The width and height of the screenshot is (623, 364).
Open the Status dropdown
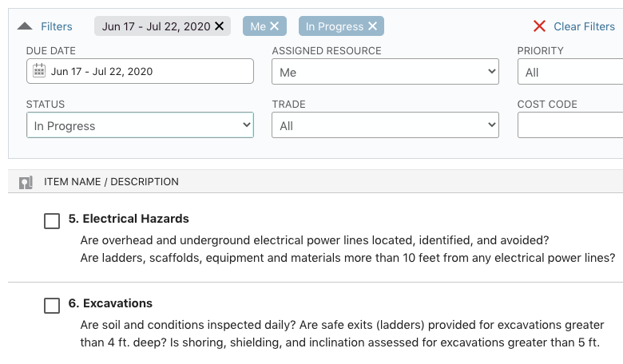pyautogui.click(x=140, y=125)
